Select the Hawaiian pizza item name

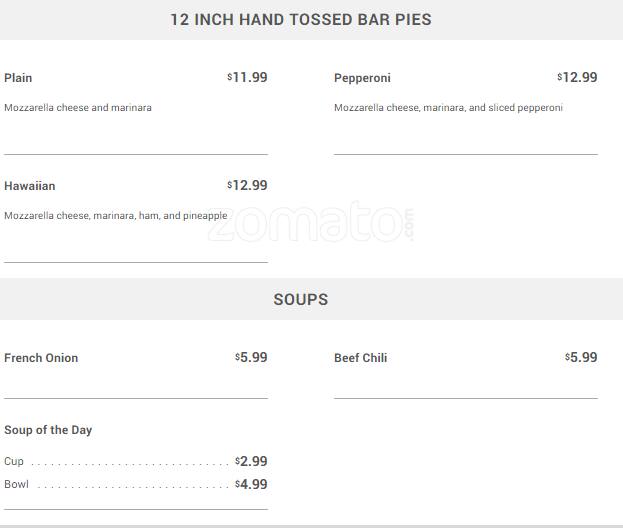(x=30, y=186)
